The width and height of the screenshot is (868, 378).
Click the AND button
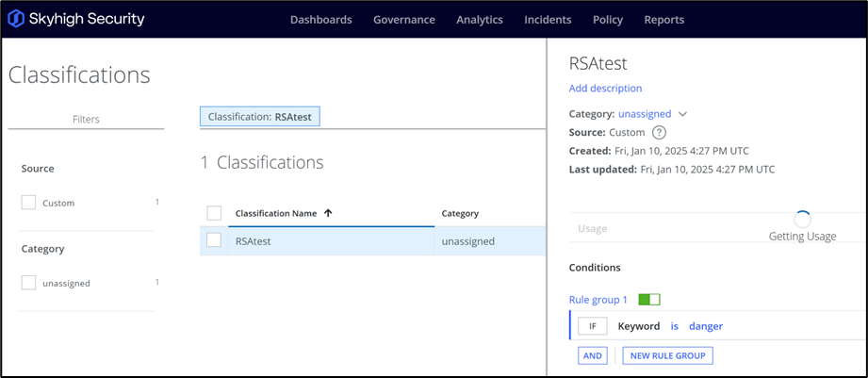point(592,355)
